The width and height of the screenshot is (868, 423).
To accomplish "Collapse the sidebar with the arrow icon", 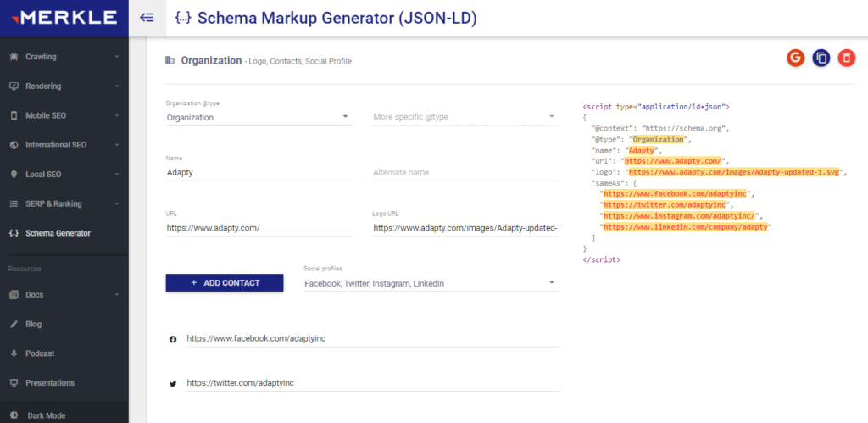I will coord(147,17).
